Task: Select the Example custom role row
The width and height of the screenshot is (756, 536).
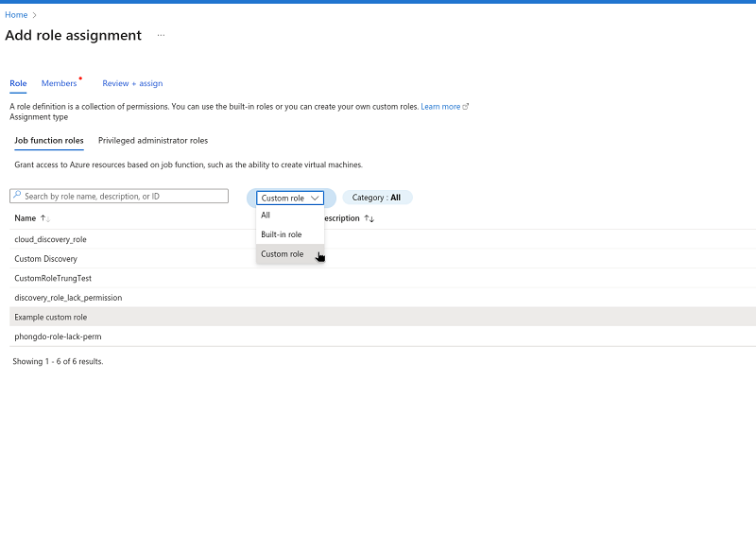Action: (x=51, y=317)
